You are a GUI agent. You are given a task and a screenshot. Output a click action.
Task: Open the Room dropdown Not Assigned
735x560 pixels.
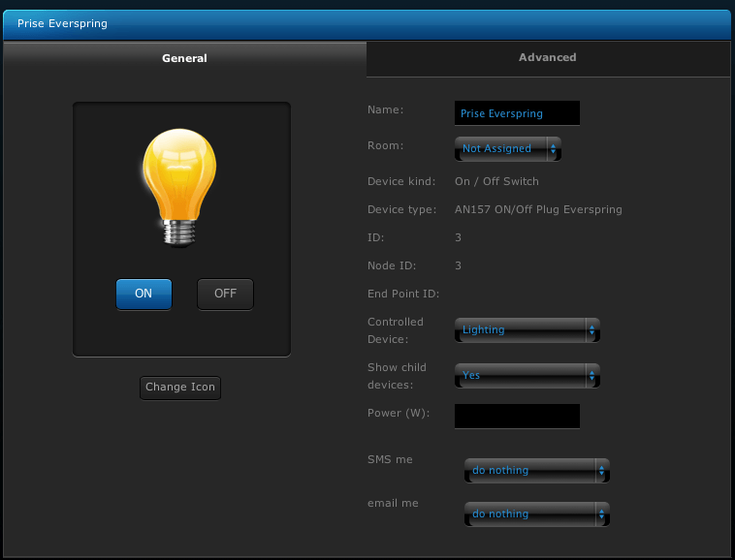(508, 149)
